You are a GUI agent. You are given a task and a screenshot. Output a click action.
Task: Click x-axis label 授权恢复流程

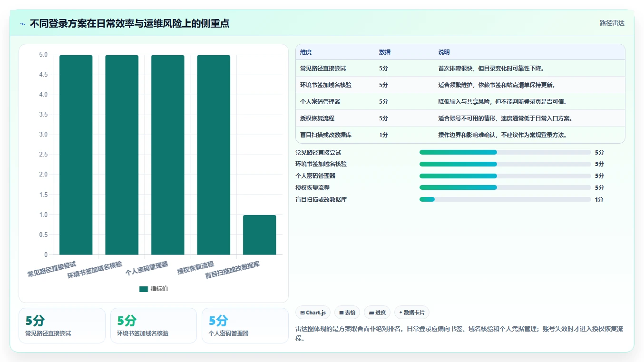pyautogui.click(x=195, y=268)
